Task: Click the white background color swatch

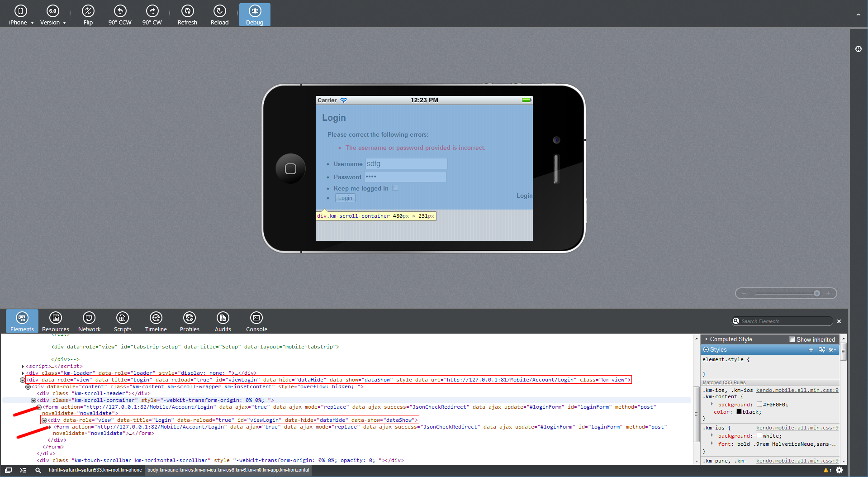Action: [759, 436]
